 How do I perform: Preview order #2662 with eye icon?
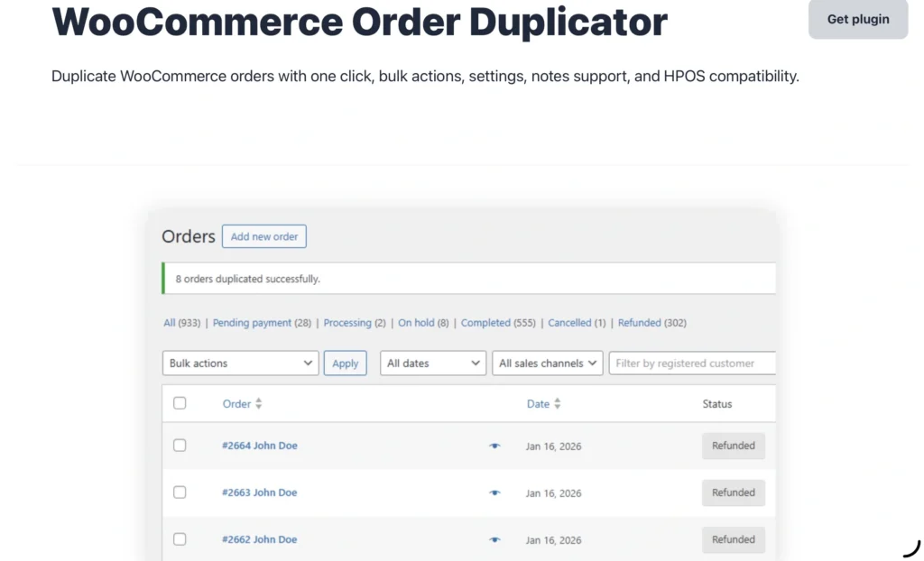(x=494, y=539)
